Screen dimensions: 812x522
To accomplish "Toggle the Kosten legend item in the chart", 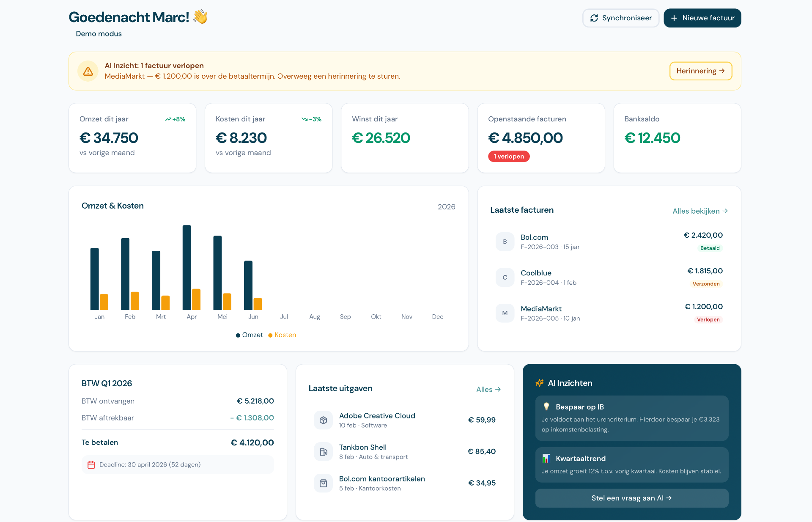I will [282, 335].
